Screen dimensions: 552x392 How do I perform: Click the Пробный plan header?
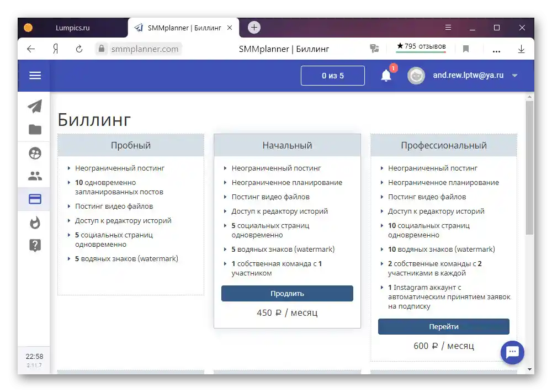[131, 145]
